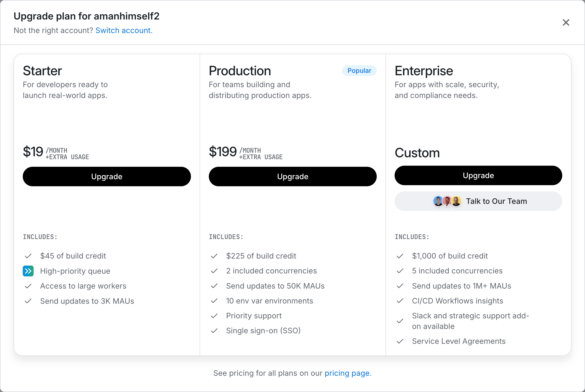
Task: Click checkmark beside CI/CD Workflows insights
Action: 400,301
